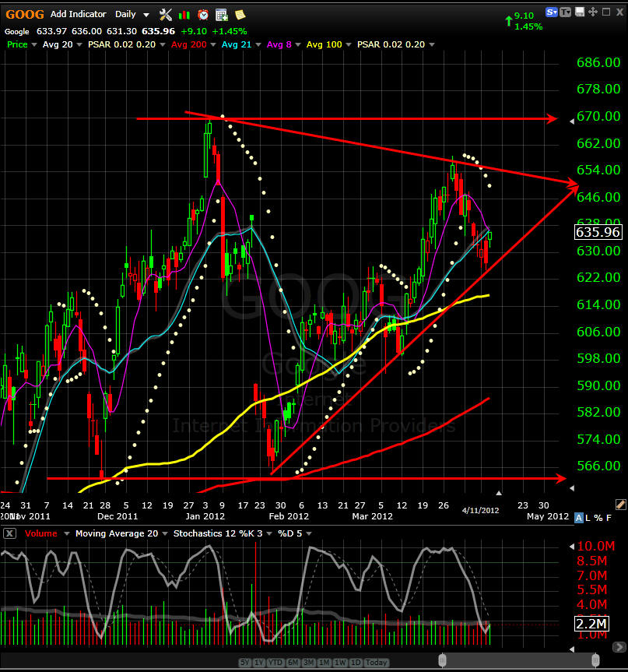Select the 1W time range
This screenshot has width=628, height=672.
pyautogui.click(x=340, y=662)
